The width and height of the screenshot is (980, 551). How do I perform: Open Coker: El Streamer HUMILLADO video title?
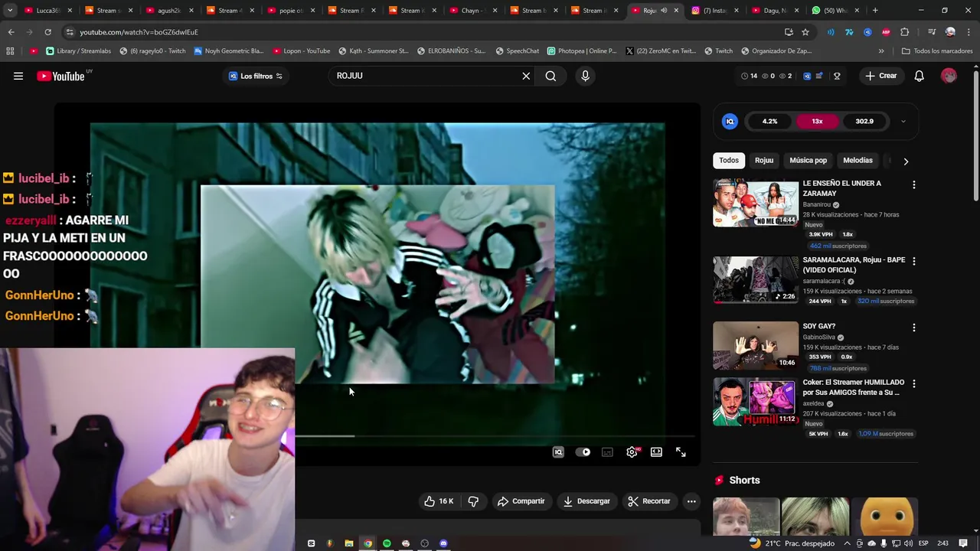click(x=854, y=387)
